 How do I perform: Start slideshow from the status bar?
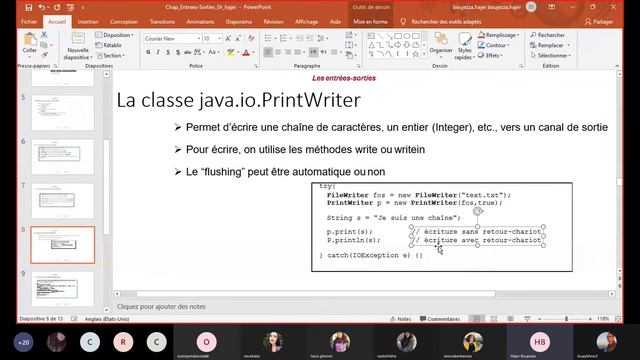coord(527,319)
